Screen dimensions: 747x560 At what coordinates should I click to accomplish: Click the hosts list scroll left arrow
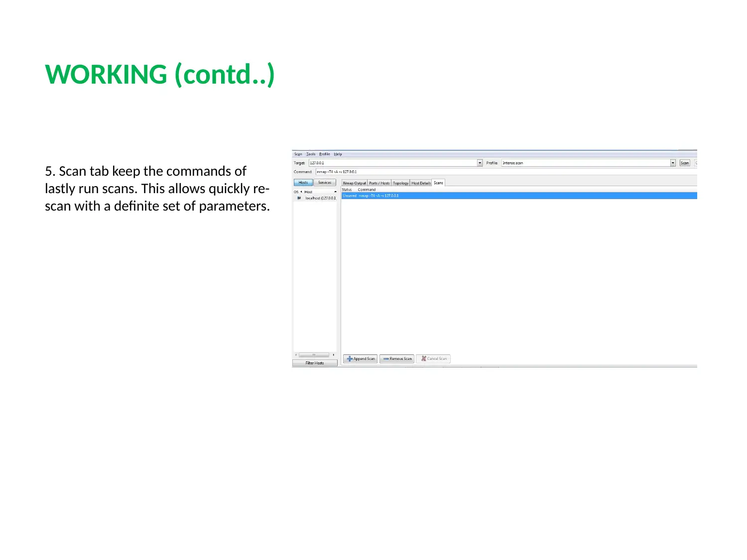coord(296,355)
